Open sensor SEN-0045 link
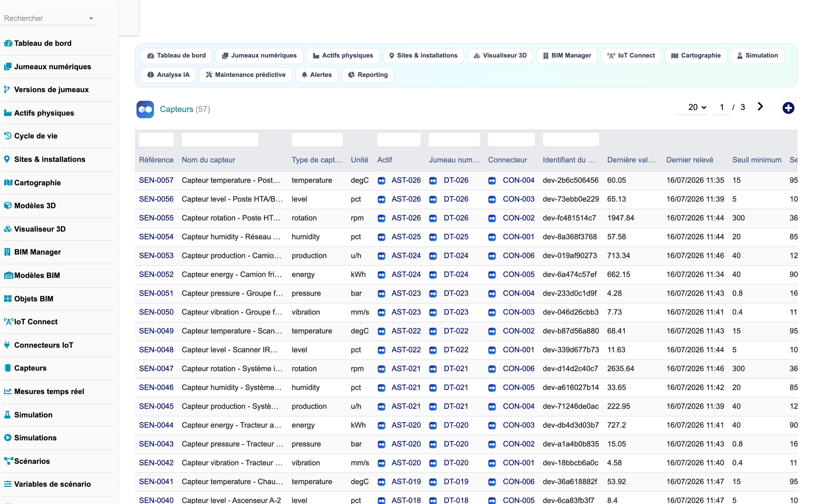The width and height of the screenshot is (815, 504). coord(156,406)
